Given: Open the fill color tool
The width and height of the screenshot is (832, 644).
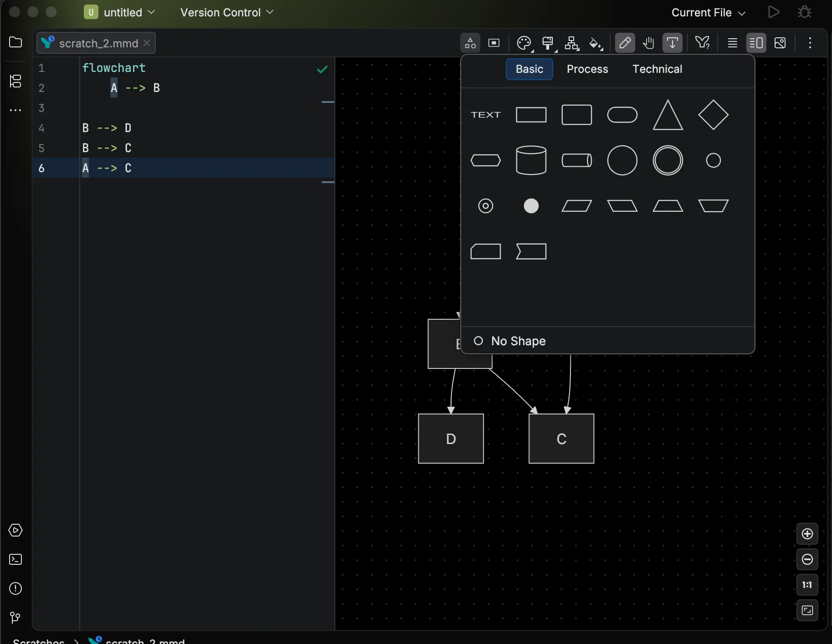Looking at the screenshot, I should coord(596,43).
